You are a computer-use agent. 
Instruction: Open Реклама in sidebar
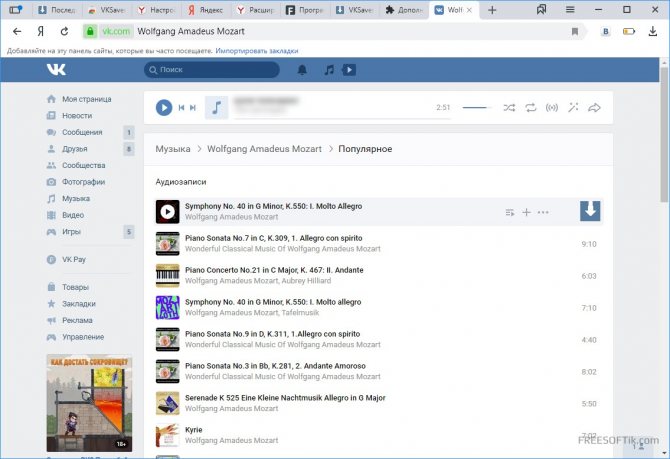[77, 321]
